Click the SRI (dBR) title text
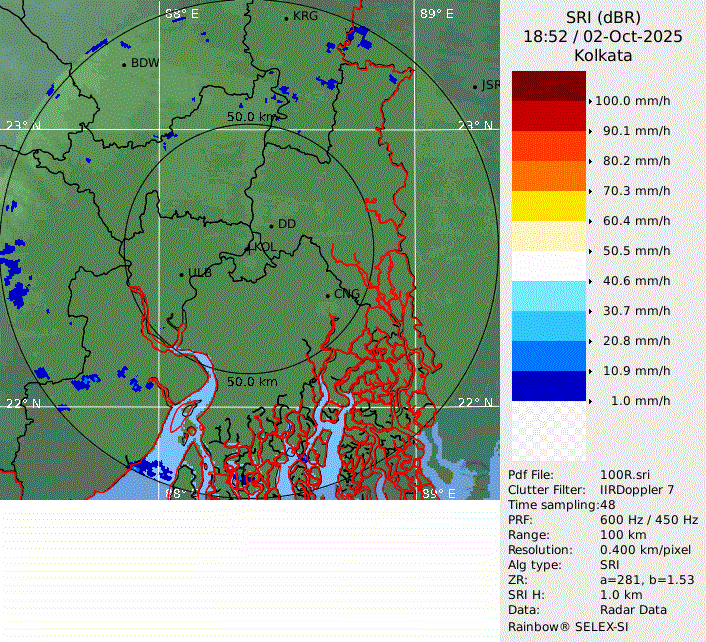 click(x=603, y=17)
